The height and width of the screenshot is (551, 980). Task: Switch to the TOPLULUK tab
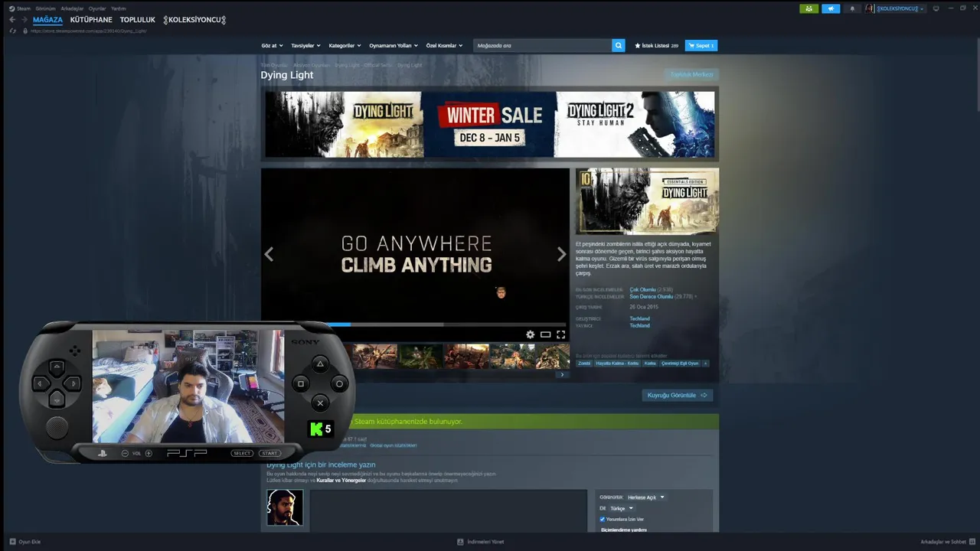[x=137, y=20]
